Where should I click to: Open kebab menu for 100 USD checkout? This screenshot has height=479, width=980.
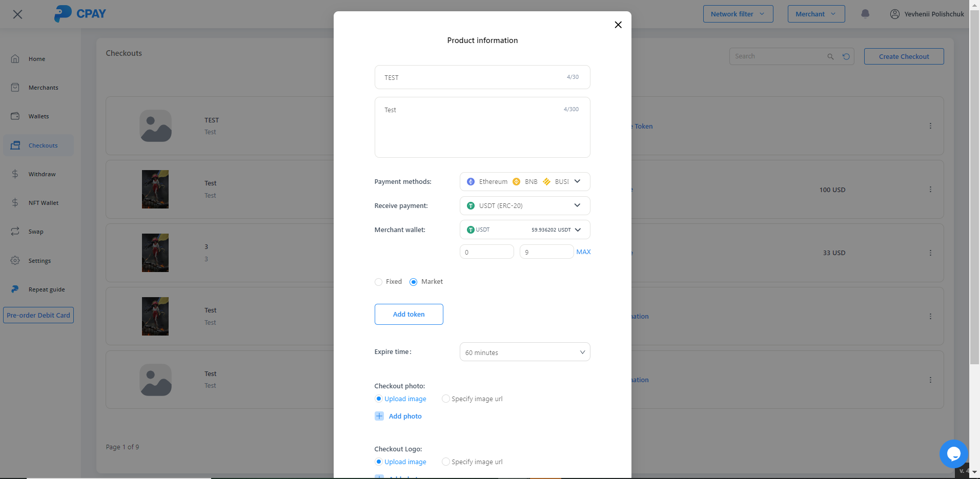point(930,190)
